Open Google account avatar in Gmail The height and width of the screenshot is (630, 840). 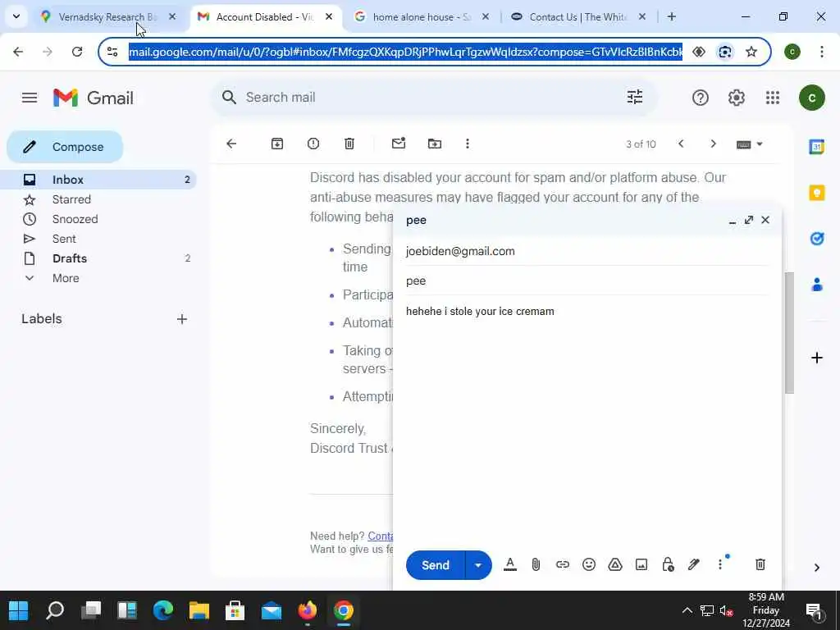811,98
